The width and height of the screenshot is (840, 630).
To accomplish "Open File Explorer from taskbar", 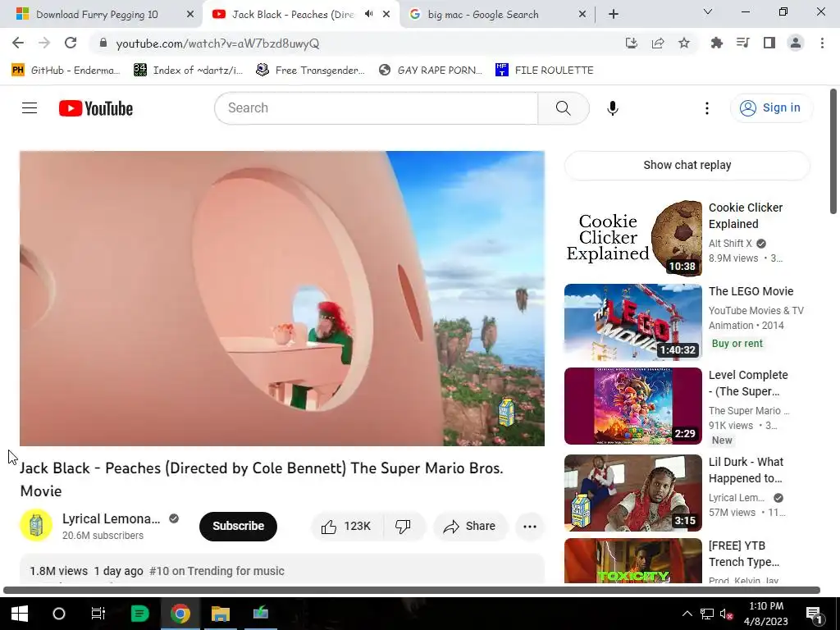I will point(220,614).
